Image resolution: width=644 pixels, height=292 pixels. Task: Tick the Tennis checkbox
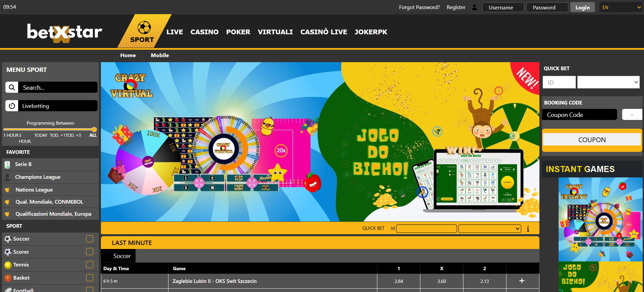(89, 264)
